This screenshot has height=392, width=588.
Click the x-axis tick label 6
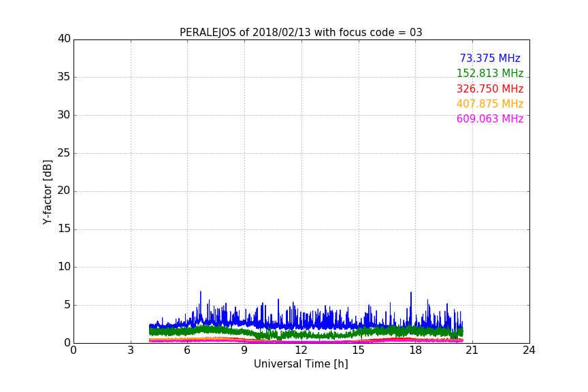coord(187,350)
